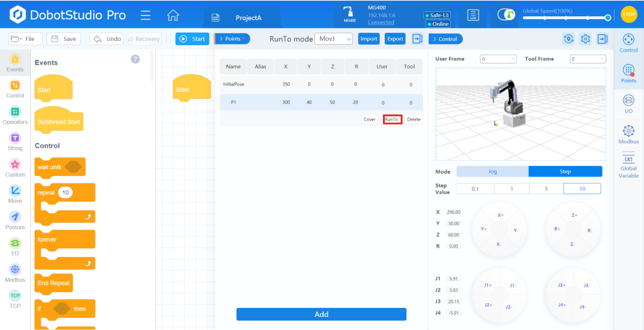Open the settings gear icon in toolbar
The width and height of the screenshot is (644, 330).
[586, 39]
